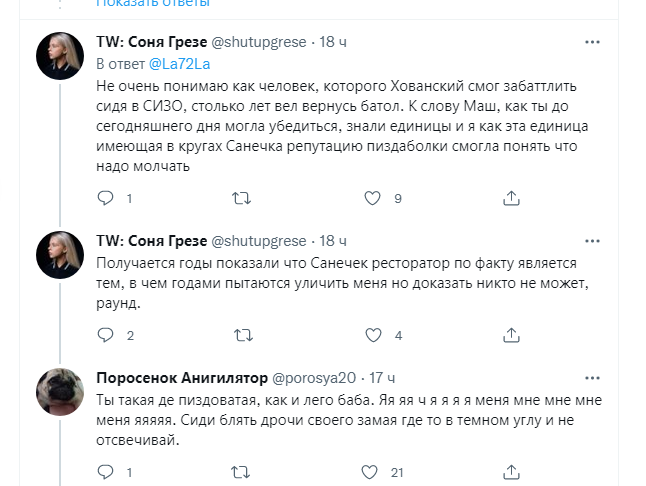Image resolution: width=646 pixels, height=486 pixels.
Task: Open more options on tweet replying to @La72La
Action: point(592,42)
